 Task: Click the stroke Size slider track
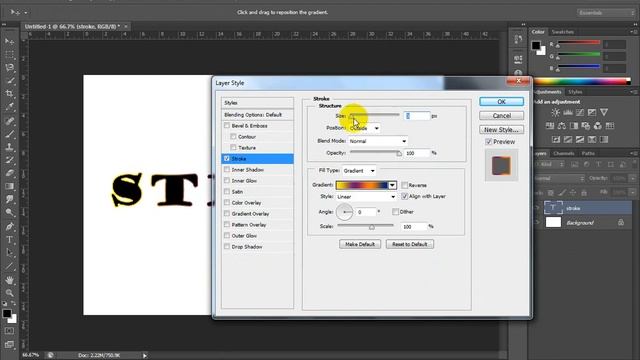pos(374,115)
